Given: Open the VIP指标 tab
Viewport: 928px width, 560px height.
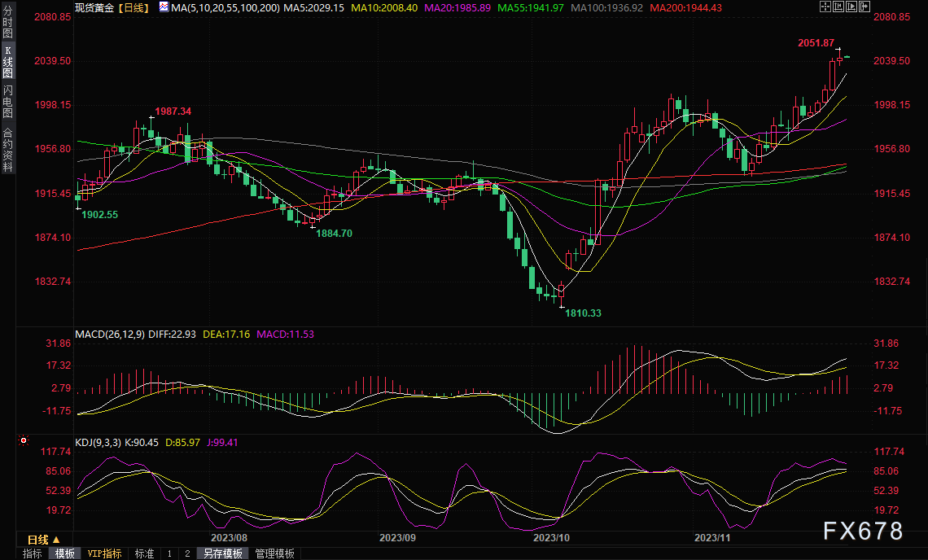Looking at the screenshot, I should 104,553.
